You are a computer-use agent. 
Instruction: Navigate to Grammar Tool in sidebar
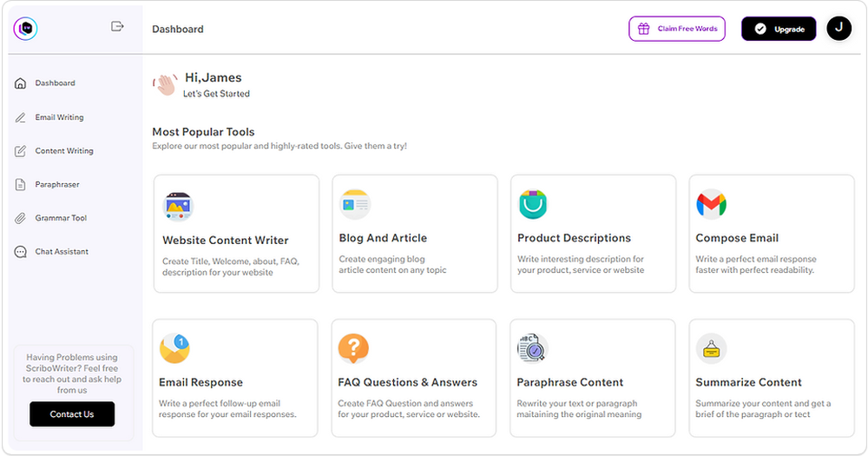tap(61, 218)
